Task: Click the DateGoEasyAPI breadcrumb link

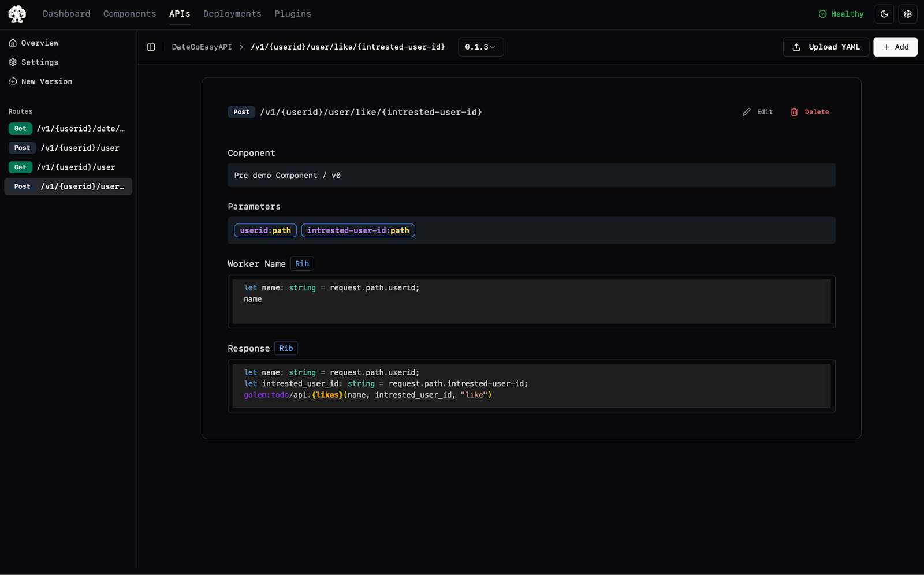Action: pos(202,47)
